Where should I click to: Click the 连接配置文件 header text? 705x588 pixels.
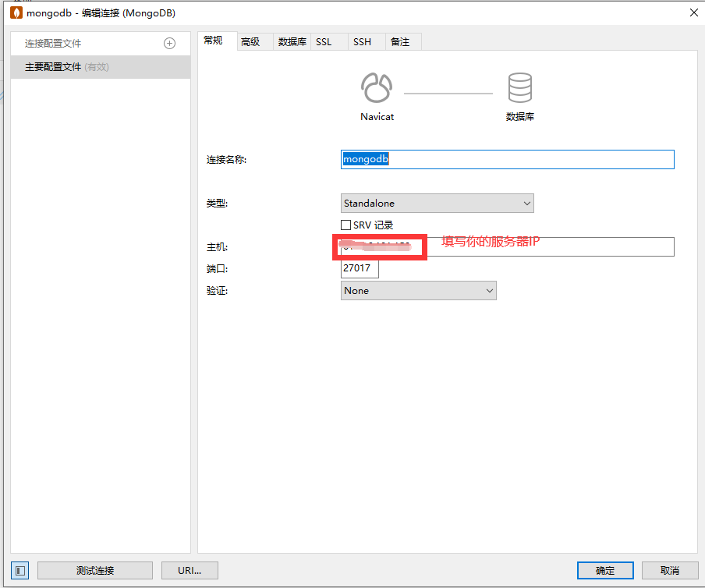[53, 44]
